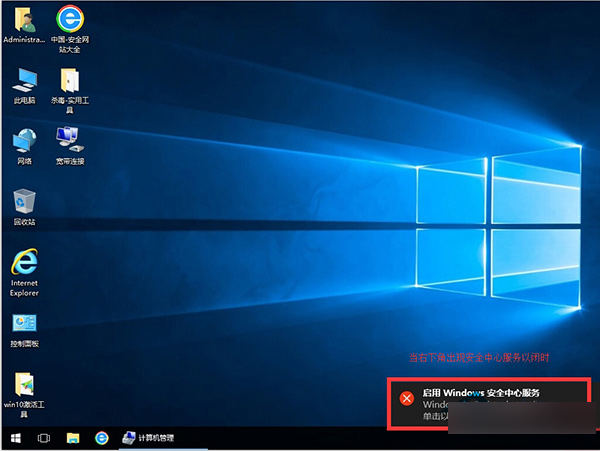The image size is (600, 451).
Task: Open the 杀毒-实用工具 folder
Action: [x=70, y=80]
